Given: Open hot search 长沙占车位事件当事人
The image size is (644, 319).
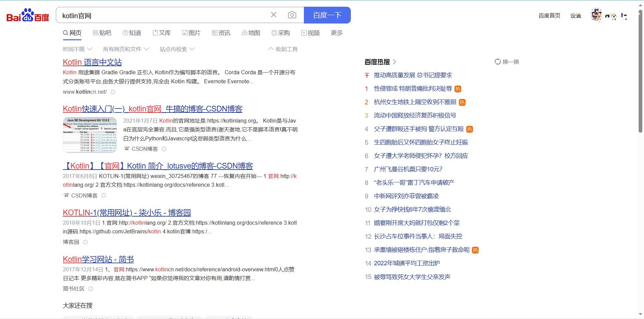Looking at the screenshot, I should click(418, 236).
